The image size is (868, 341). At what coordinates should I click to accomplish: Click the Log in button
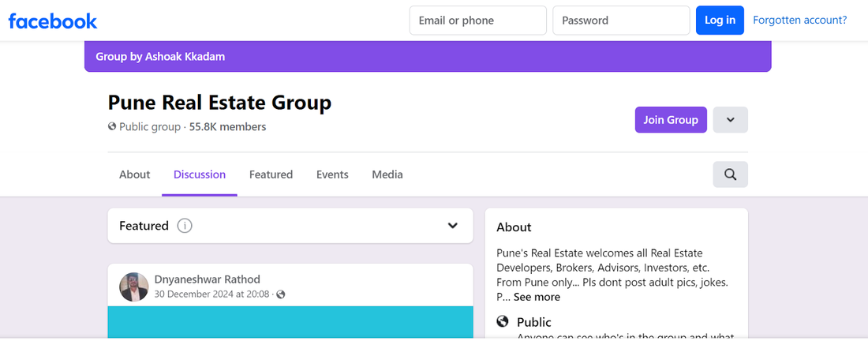coord(720,21)
